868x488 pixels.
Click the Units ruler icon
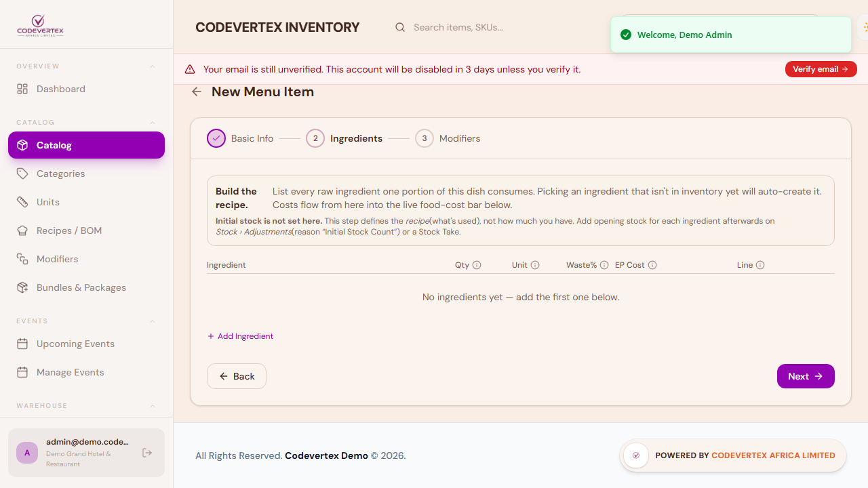tap(22, 202)
